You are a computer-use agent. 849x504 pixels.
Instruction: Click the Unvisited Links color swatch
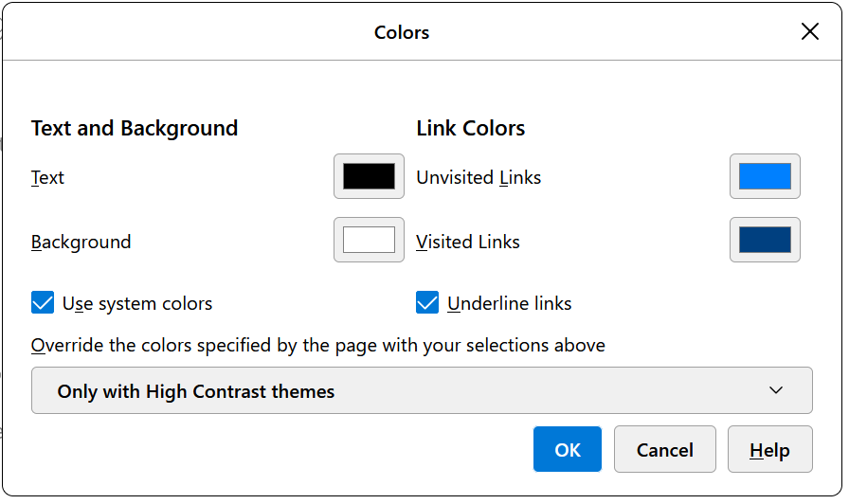tap(765, 176)
